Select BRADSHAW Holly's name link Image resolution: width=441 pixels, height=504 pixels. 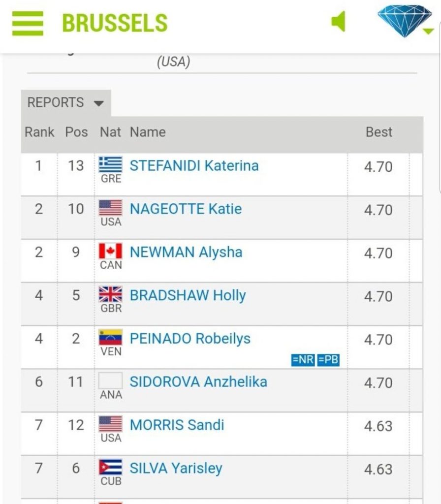188,295
